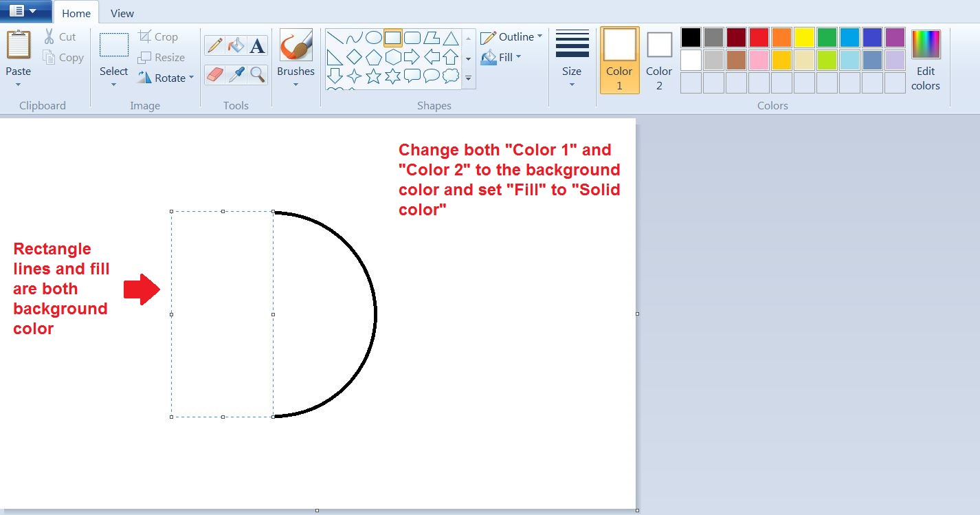Open the Paint file menu button

click(x=25, y=11)
